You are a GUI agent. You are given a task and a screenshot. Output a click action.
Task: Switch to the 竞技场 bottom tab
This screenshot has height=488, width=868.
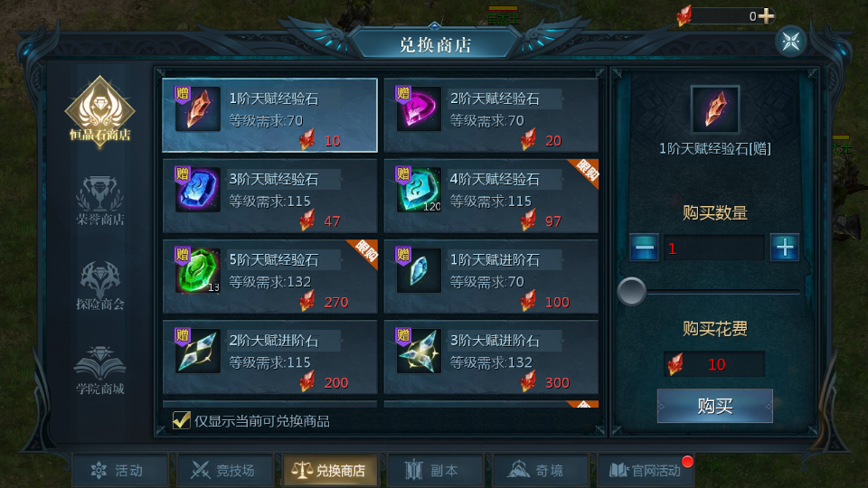point(225,470)
